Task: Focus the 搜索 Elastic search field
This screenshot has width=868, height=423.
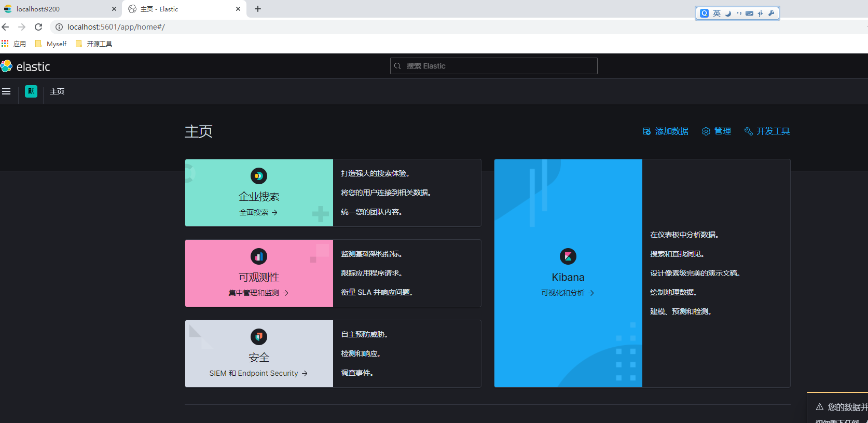Action: click(x=494, y=66)
